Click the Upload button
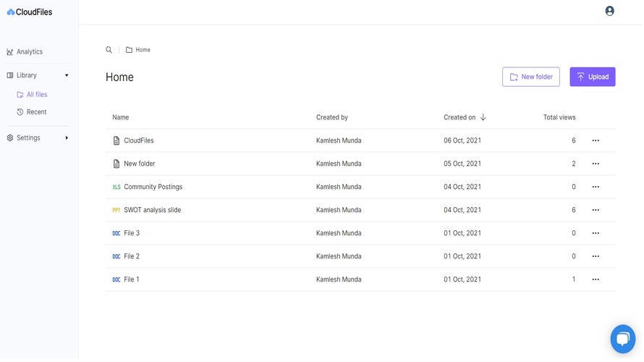Image resolution: width=644 pixels, height=362 pixels. point(592,77)
